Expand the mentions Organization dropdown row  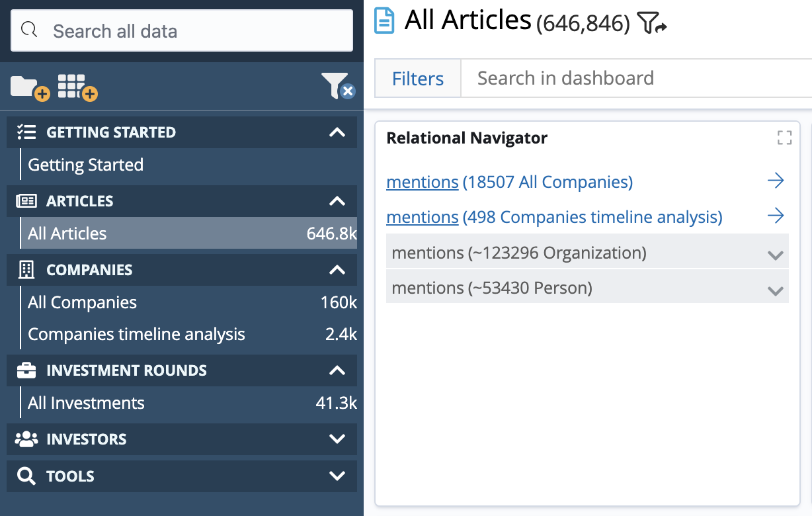(775, 252)
